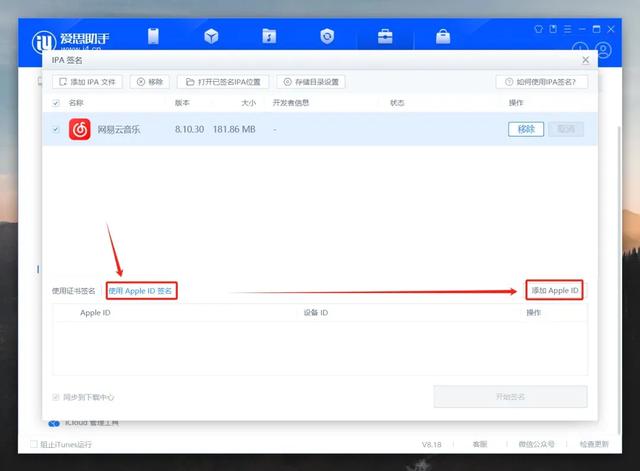Image resolution: width=640 pixels, height=471 pixels.
Task: Switch to 使用证书签名 tab
Action: coord(73,291)
